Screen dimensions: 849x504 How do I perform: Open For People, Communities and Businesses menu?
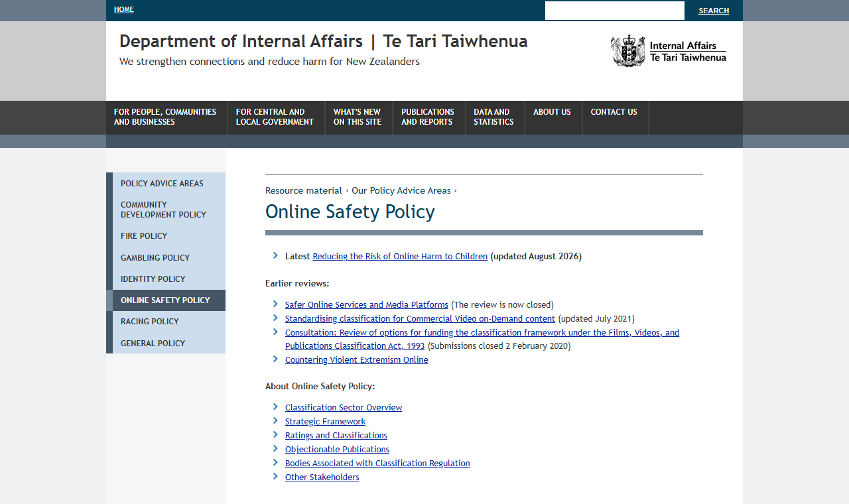[165, 117]
